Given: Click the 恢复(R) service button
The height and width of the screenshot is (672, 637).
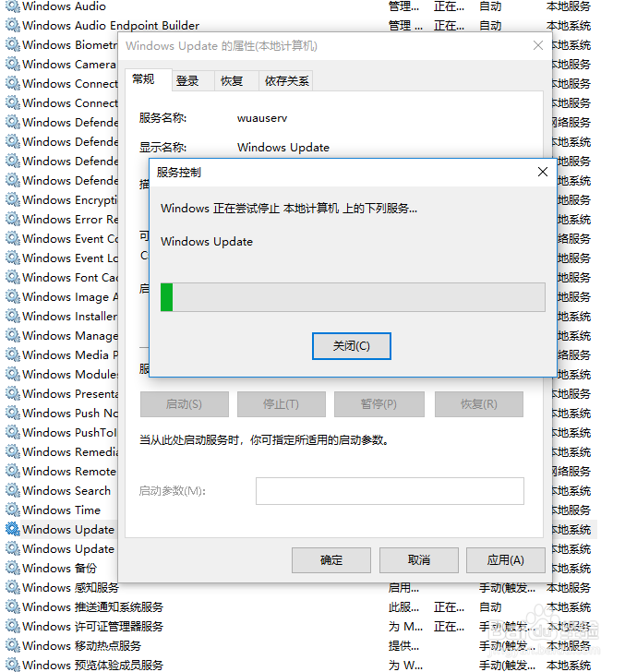Looking at the screenshot, I should [x=479, y=404].
